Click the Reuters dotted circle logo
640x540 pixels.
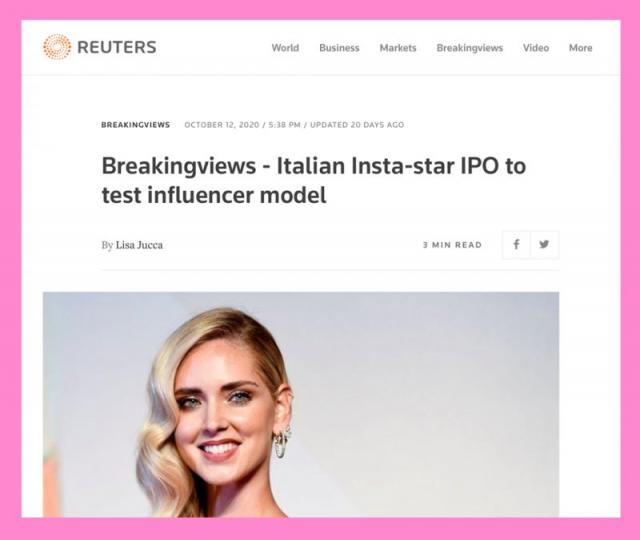click(57, 47)
